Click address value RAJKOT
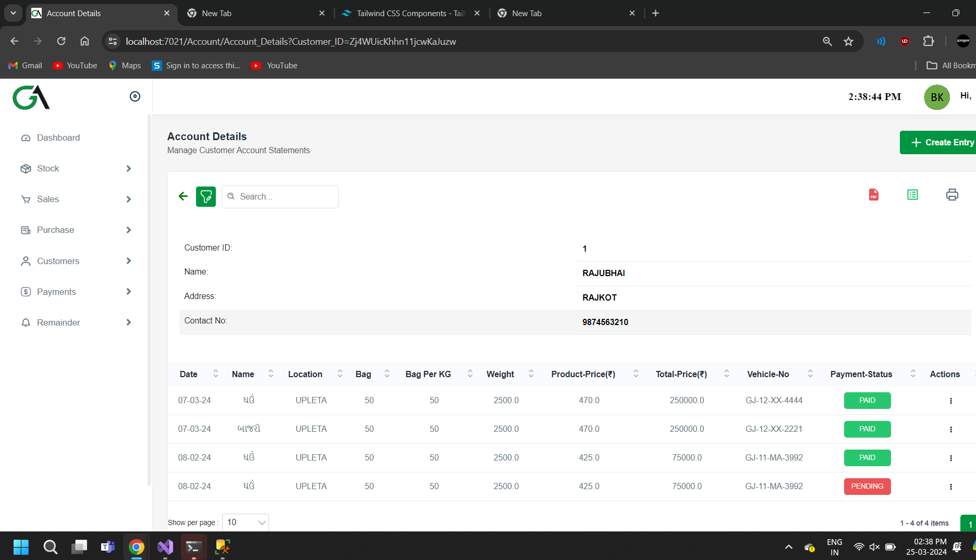Viewport: 976px width, 560px height. pos(600,298)
